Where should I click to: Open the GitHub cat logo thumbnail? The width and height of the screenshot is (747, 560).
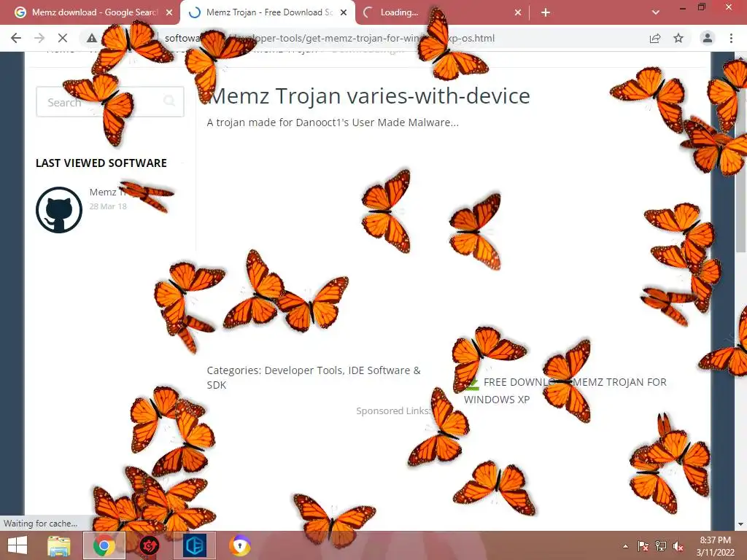point(59,209)
